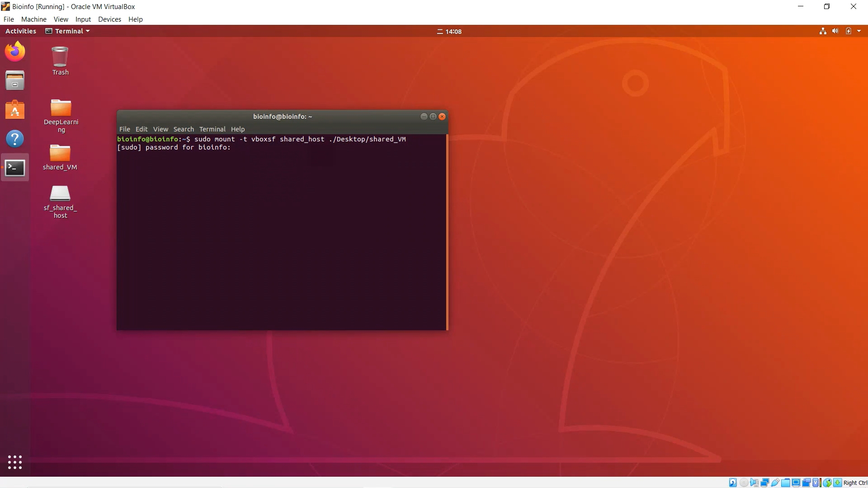Show applications grid button
This screenshot has width=868, height=488.
click(x=15, y=462)
